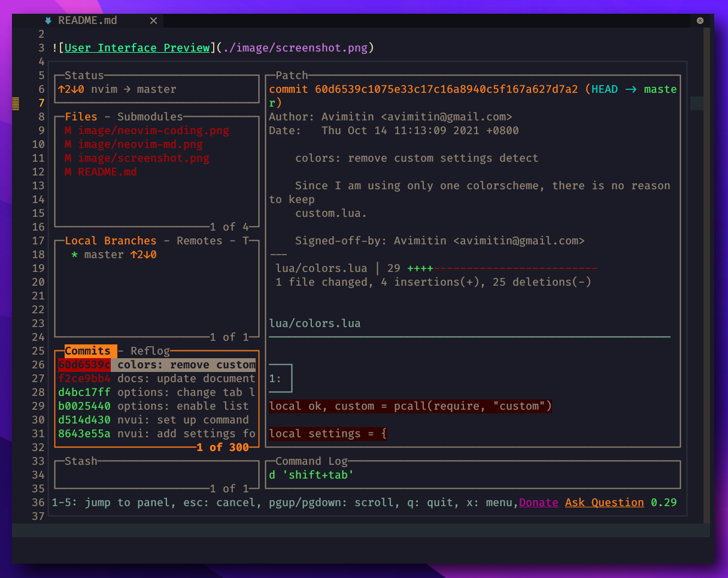Image resolution: width=728 pixels, height=578 pixels.
Task: Click the 'lua/colors.lua | 29' diffstat line
Action: click(x=436, y=268)
